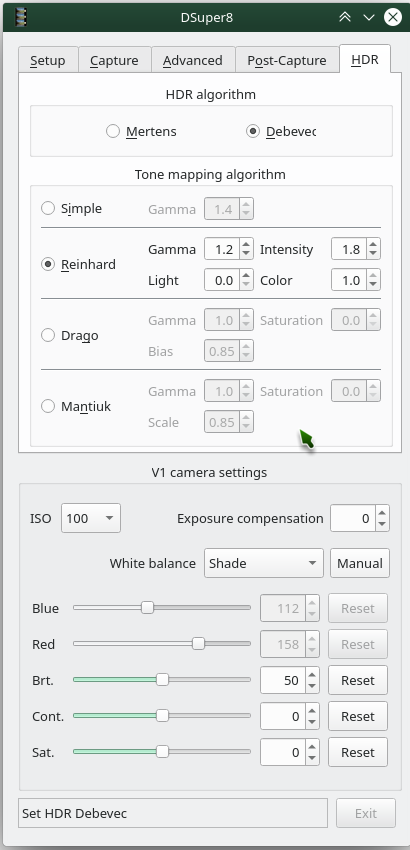
Task: Switch to the Capture tab
Action: 114,60
